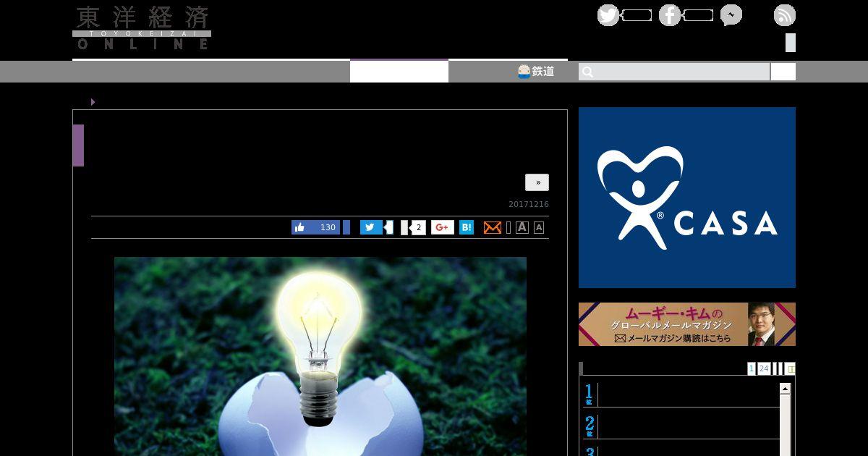Select the rightmost ranking tab with yellow icon

pyautogui.click(x=790, y=368)
